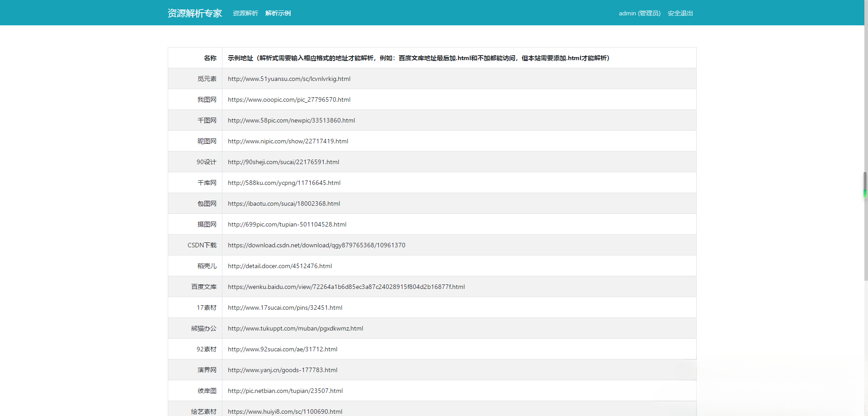Open the 千图网 58pic example link
This screenshot has height=416, width=868.
pyautogui.click(x=291, y=120)
